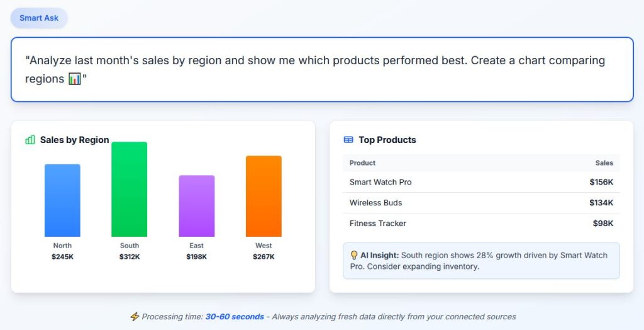
Task: Click the Fitness Tracker row
Action: click(481, 224)
